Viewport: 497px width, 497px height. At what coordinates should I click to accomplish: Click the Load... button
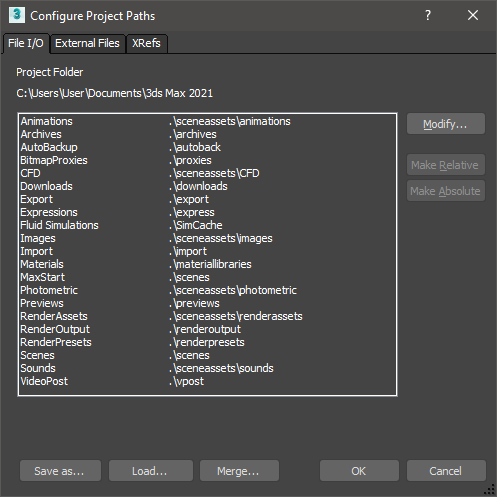coord(151,471)
